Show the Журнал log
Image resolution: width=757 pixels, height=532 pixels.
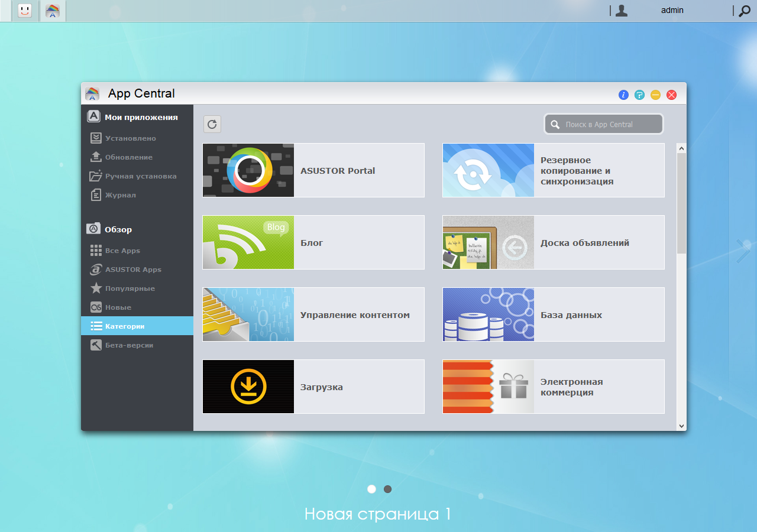[137, 195]
